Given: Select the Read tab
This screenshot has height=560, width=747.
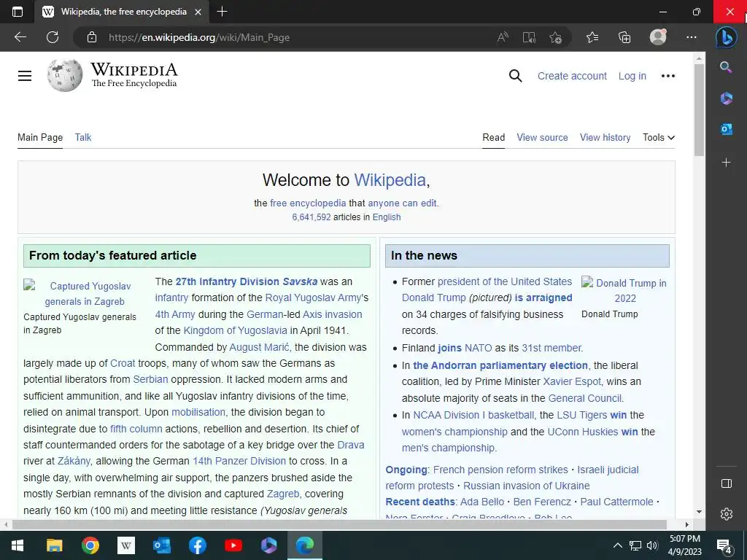Looking at the screenshot, I should coord(494,137).
